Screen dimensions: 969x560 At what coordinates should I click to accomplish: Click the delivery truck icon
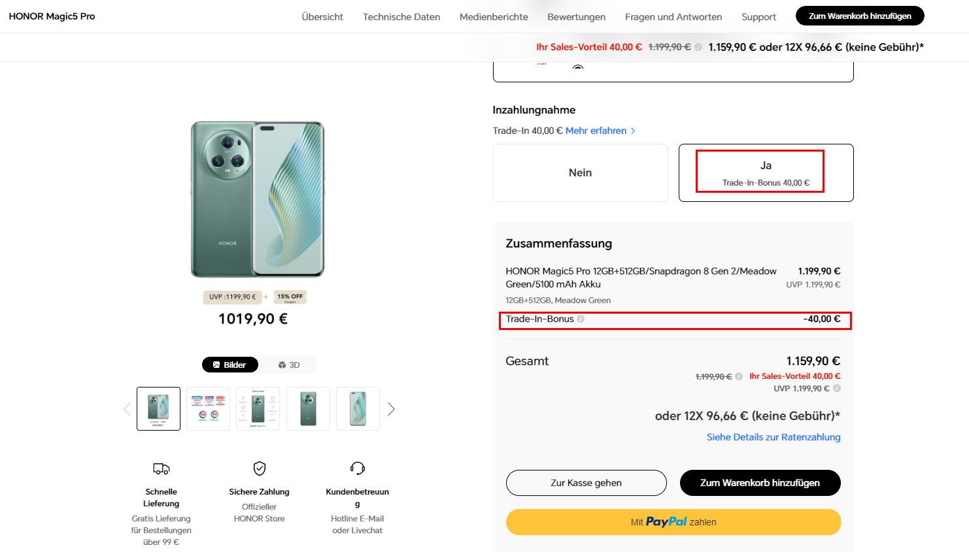161,469
